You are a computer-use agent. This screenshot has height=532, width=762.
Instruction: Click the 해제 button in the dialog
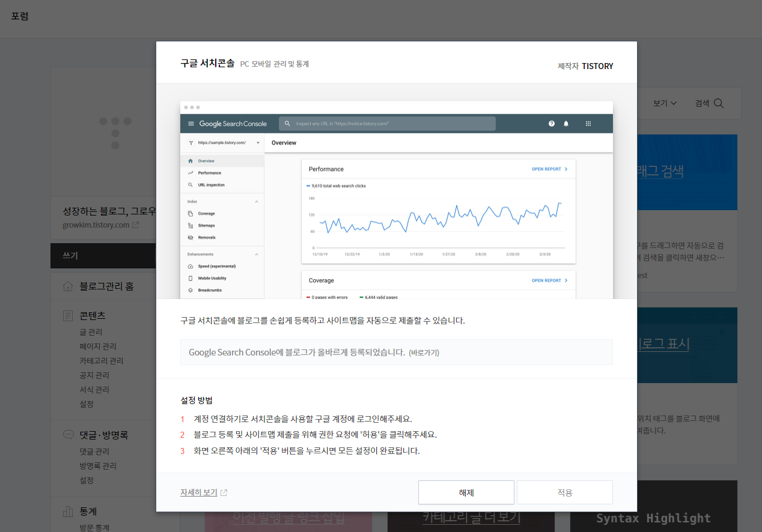[466, 492]
